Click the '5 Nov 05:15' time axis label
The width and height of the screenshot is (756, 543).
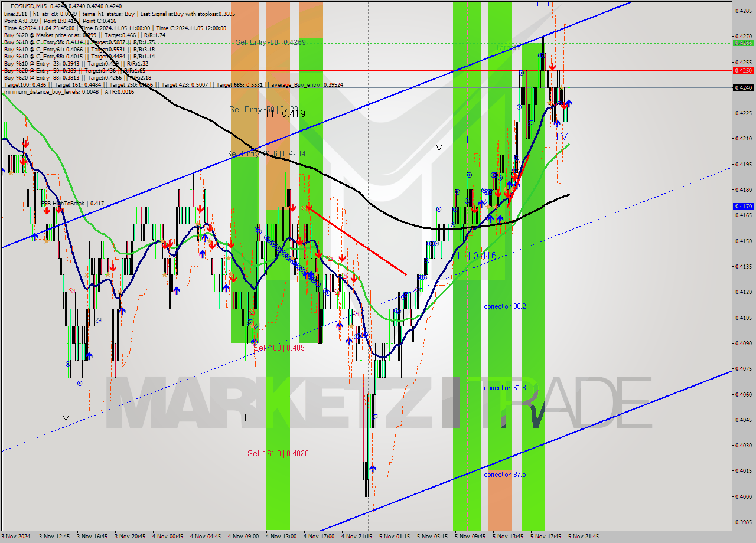[x=432, y=537]
